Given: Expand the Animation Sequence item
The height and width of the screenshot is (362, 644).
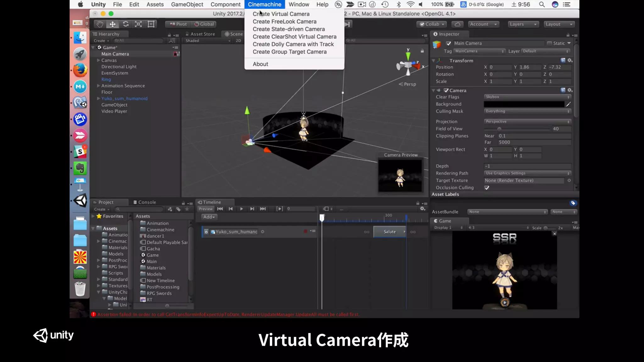Looking at the screenshot, I should click(98, 86).
